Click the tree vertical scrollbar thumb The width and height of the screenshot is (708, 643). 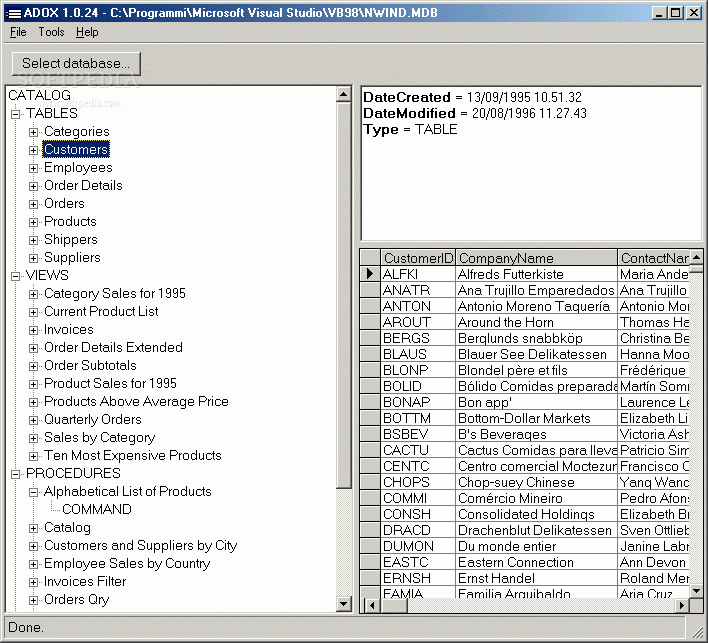[x=344, y=295]
